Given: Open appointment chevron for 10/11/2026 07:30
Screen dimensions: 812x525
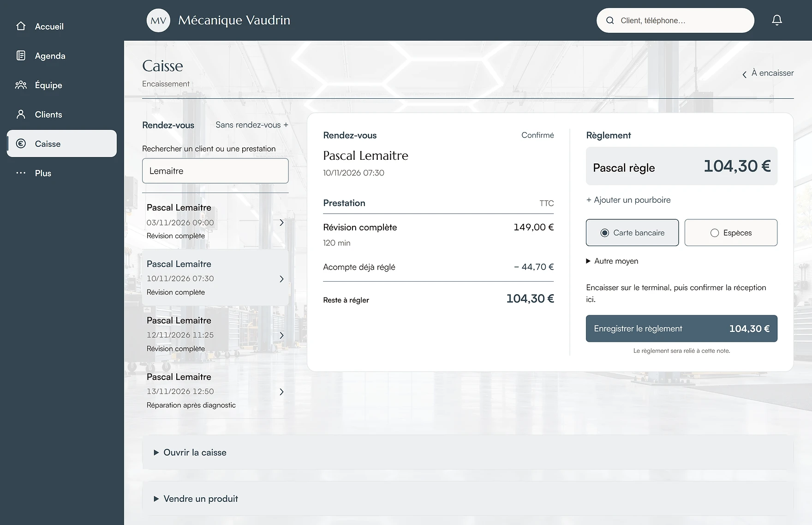Looking at the screenshot, I should click(x=281, y=279).
